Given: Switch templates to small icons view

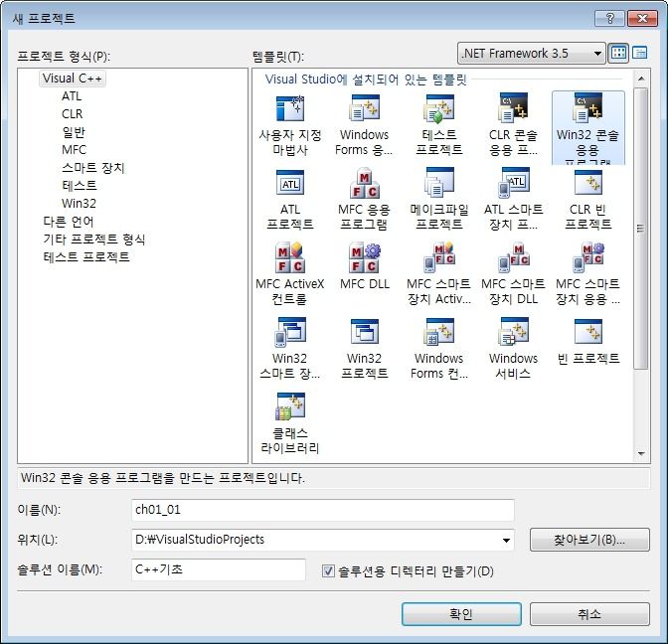Looking at the screenshot, I should pos(640,54).
